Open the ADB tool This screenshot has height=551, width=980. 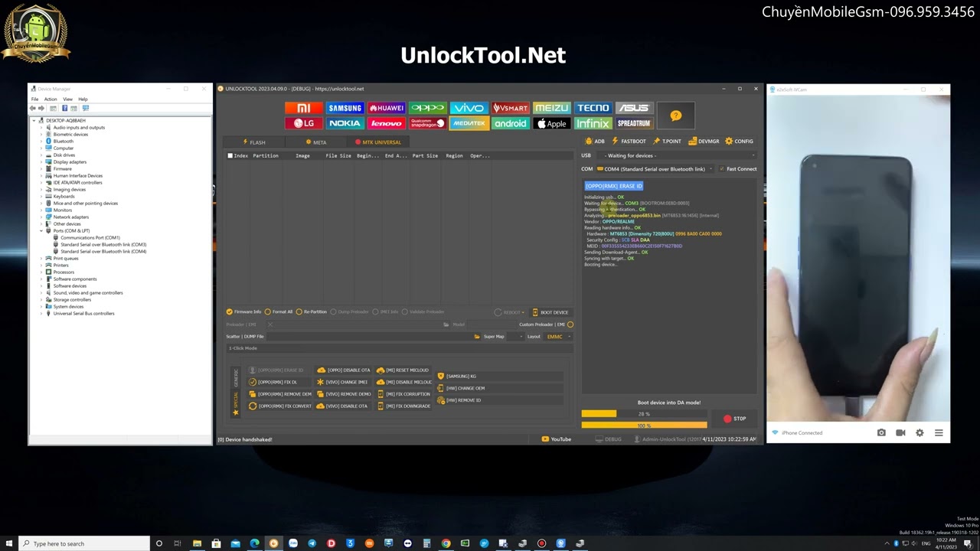(595, 142)
